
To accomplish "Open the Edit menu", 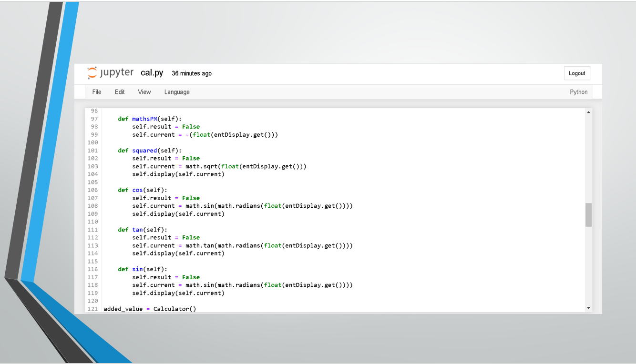I will pos(120,92).
